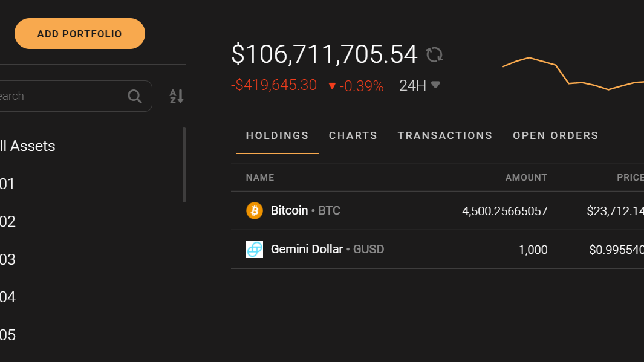Click the Gemini Dollar coin logo
The width and height of the screenshot is (644, 362).
(254, 249)
